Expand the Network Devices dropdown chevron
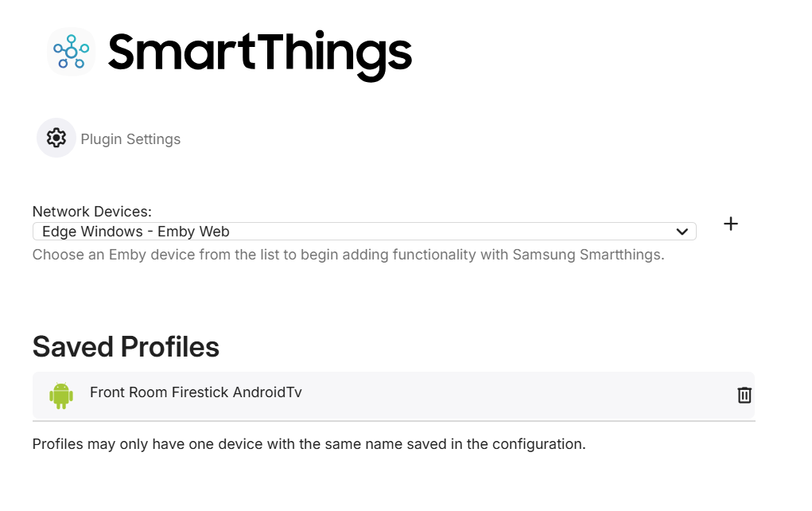The width and height of the screenshot is (812, 511). pos(682,232)
